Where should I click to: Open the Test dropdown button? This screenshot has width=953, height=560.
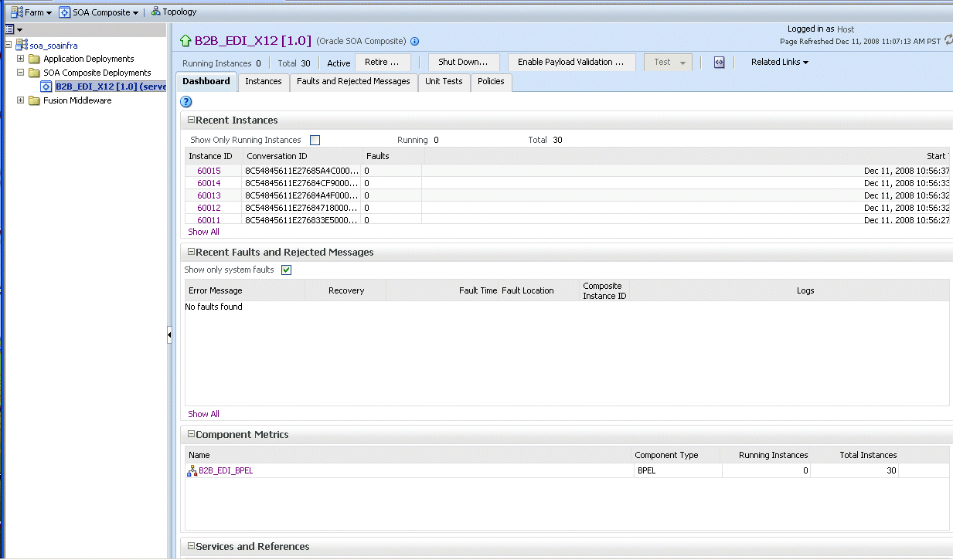coord(668,63)
